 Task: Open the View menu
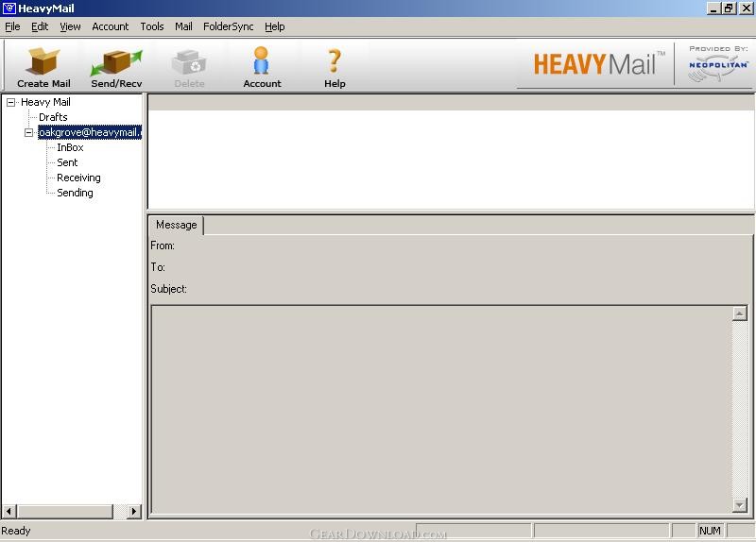70,26
